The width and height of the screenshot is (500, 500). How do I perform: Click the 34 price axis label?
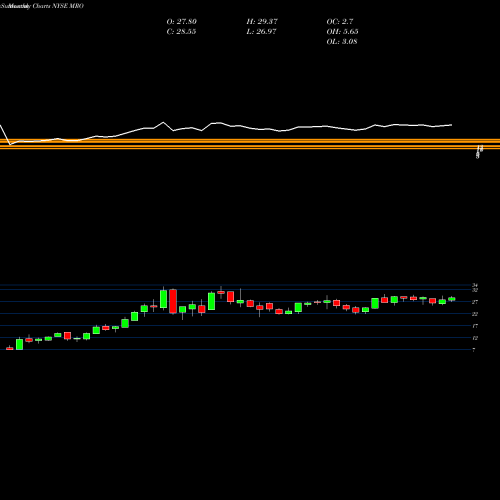click(x=475, y=285)
